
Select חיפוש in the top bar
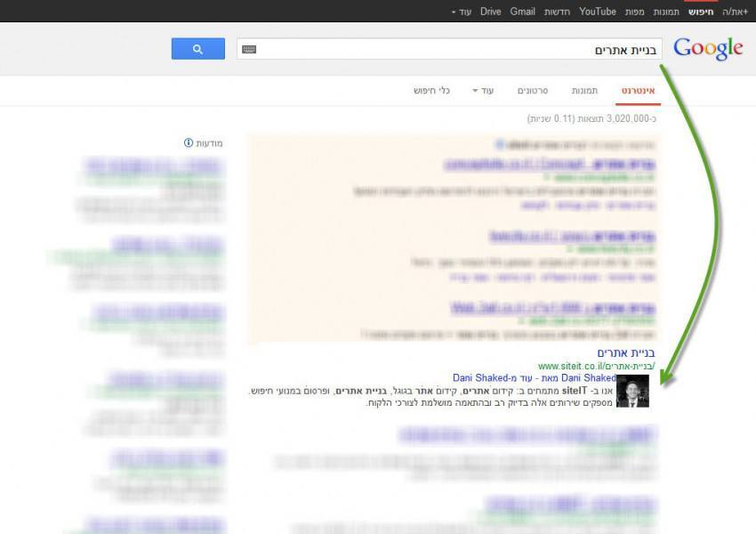(x=701, y=12)
